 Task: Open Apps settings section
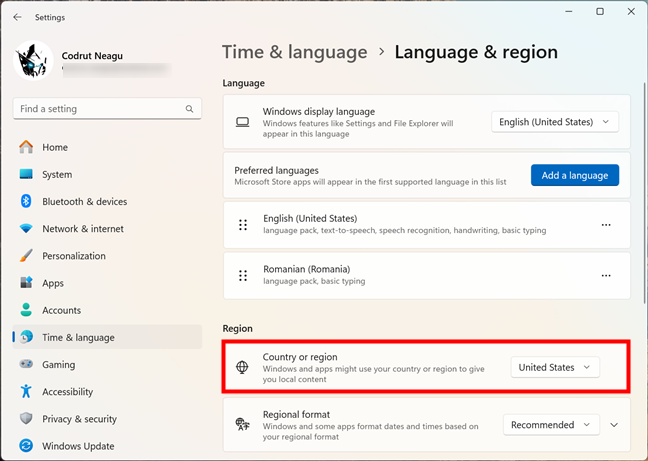107,283
